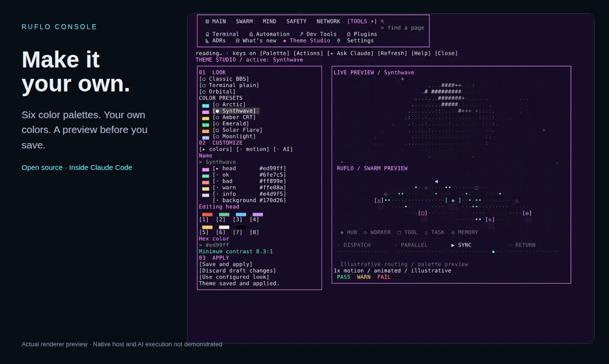Screen dimensions: 609x364
Task: Open the MIND menu
Action: pos(269,21)
